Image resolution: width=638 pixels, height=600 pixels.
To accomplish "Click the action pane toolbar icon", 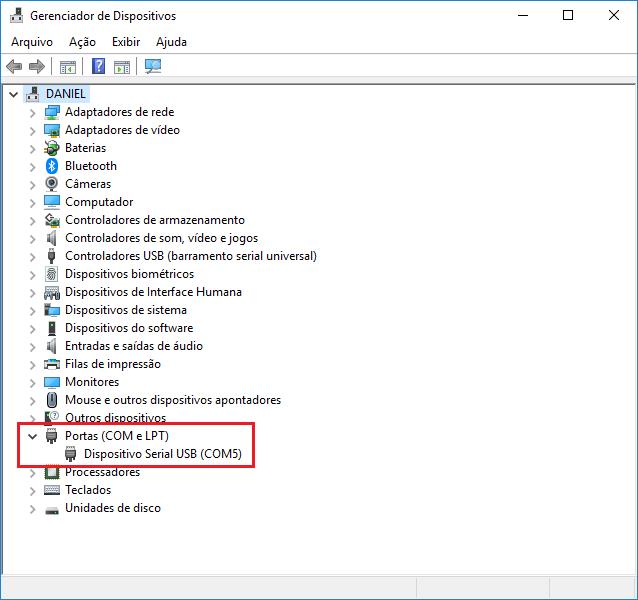I will click(122, 67).
